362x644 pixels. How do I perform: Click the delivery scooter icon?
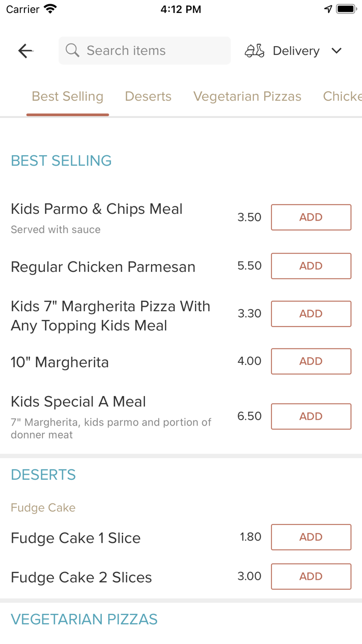pos(254,50)
